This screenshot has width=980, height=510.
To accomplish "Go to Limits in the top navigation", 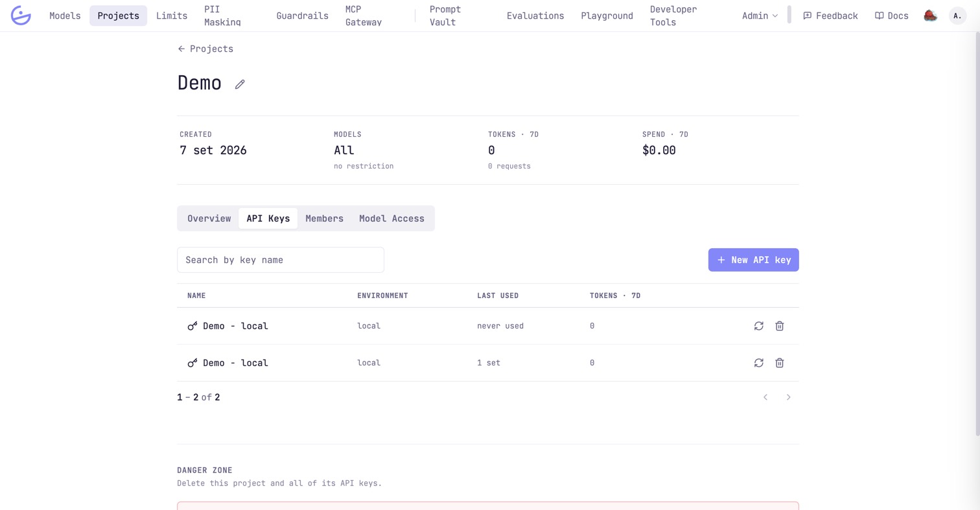I will (172, 16).
